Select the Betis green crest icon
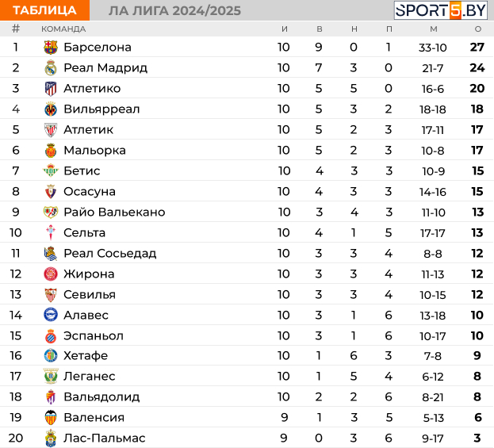Image resolution: width=494 pixels, height=448 pixels. pos(51,170)
